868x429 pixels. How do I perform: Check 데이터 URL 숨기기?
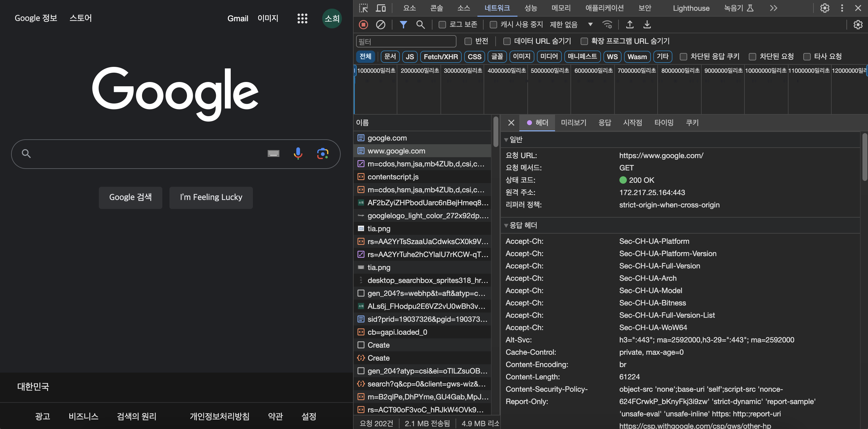(x=507, y=41)
